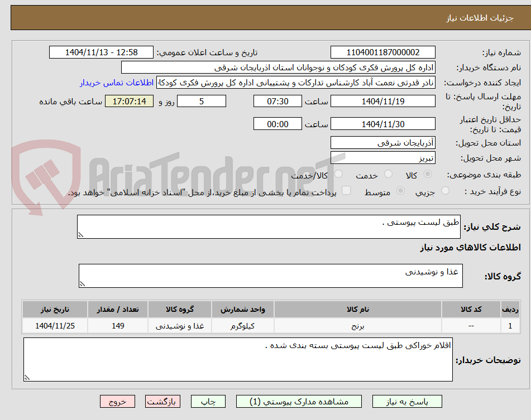Screen dimensions: 531x420
Task: Click the buyer notes text area
Action: (238, 359)
